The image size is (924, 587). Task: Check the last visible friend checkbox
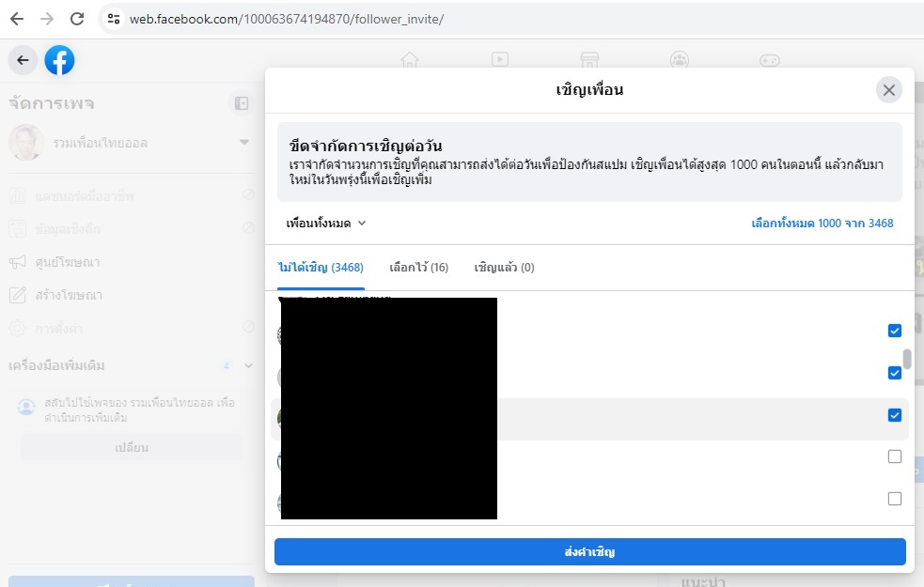click(x=894, y=499)
